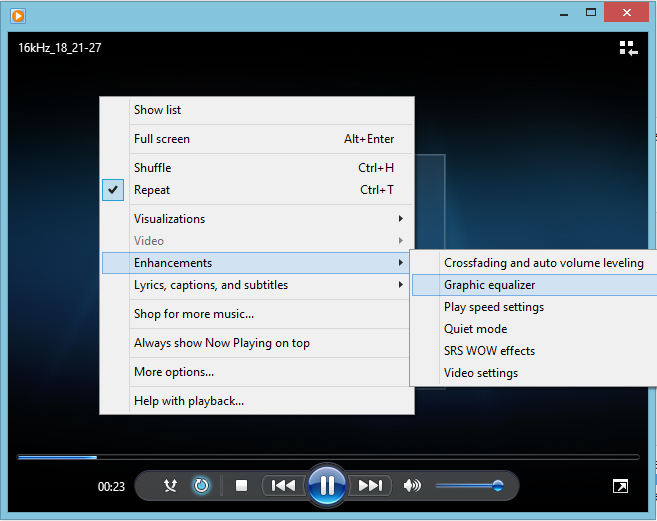The height and width of the screenshot is (521, 657).
Task: Skip to the next track
Action: 370,486
